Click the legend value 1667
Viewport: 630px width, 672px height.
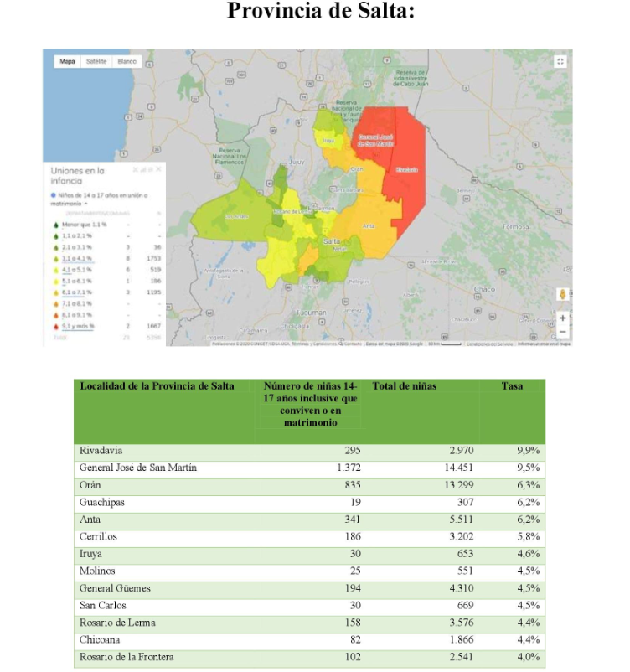point(153,326)
